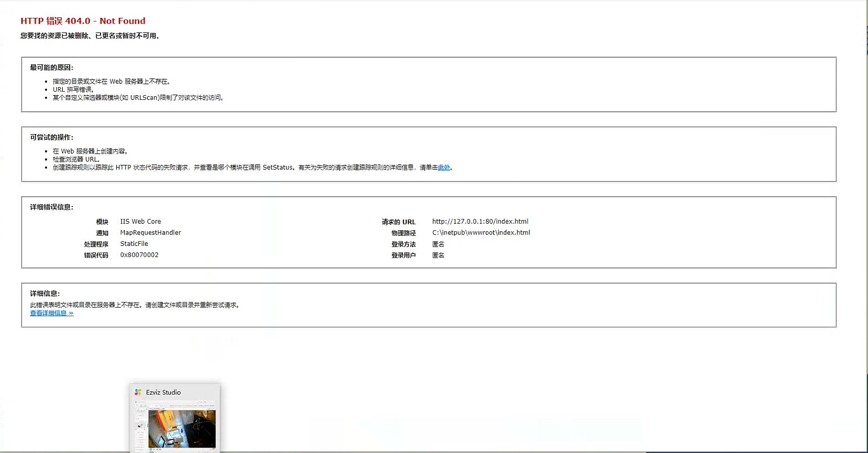This screenshot has width=868, height=453.
Task: Click the requested URL http://127.0.0.1:80/index.html
Action: point(480,222)
